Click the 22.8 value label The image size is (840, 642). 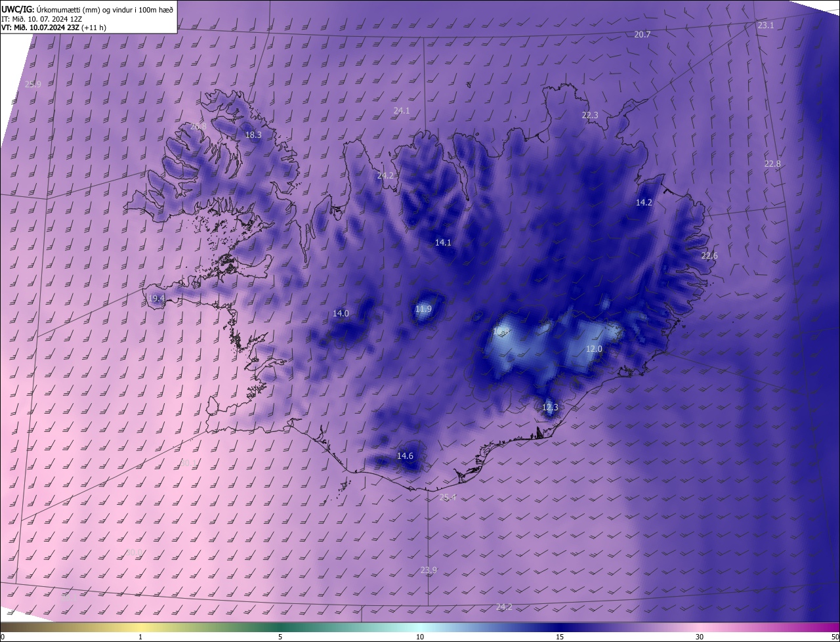[x=772, y=163]
